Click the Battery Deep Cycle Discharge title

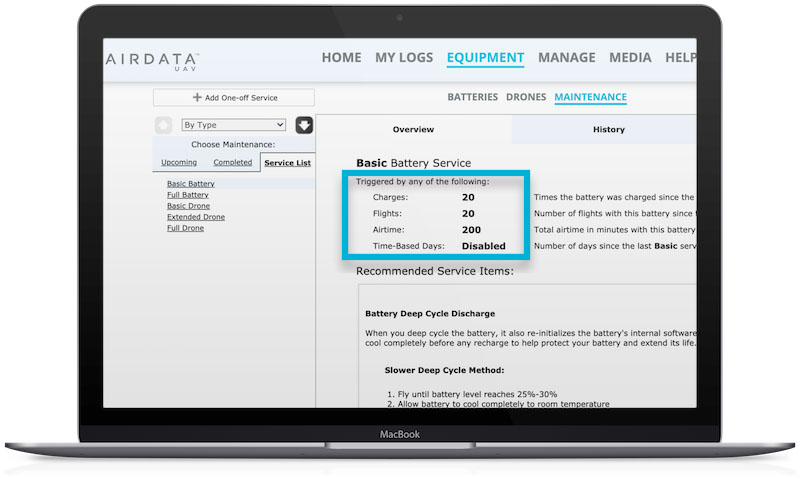click(x=430, y=314)
